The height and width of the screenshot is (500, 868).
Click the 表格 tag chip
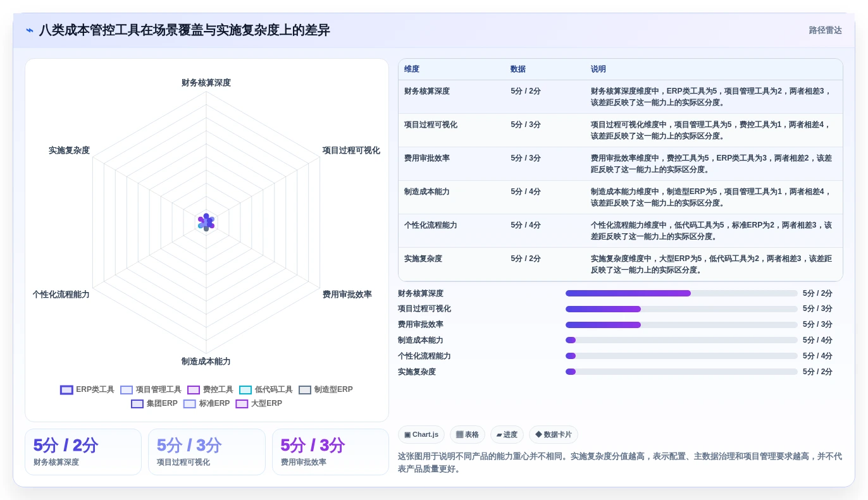[x=468, y=435]
